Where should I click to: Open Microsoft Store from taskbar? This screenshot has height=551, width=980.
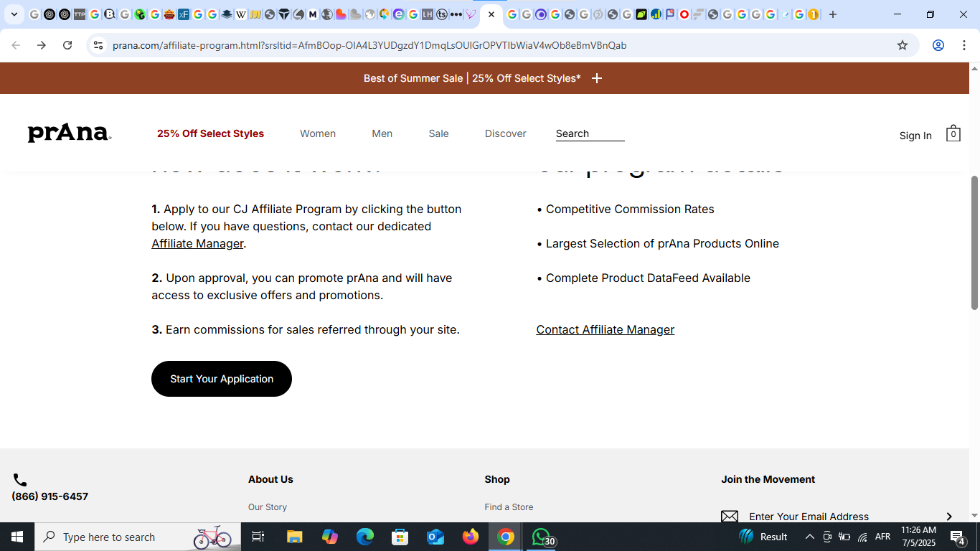point(400,537)
